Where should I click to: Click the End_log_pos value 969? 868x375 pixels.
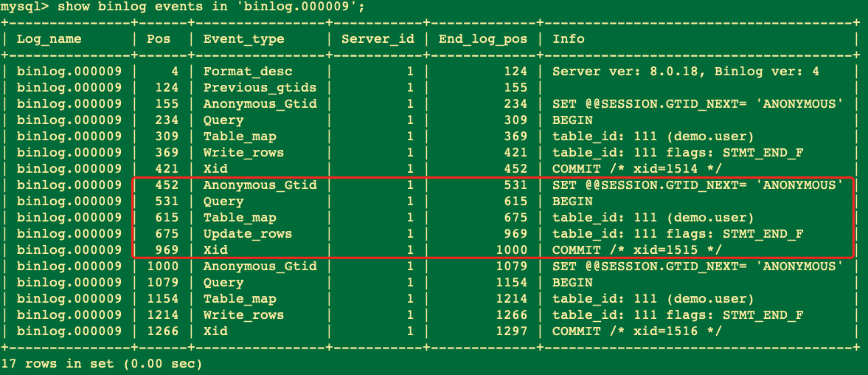pos(515,234)
